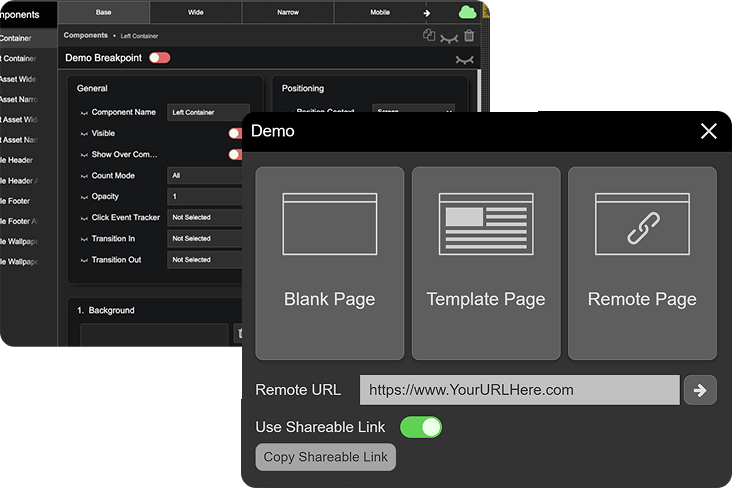Click the arrow next to the Mobile tab

click(x=426, y=13)
